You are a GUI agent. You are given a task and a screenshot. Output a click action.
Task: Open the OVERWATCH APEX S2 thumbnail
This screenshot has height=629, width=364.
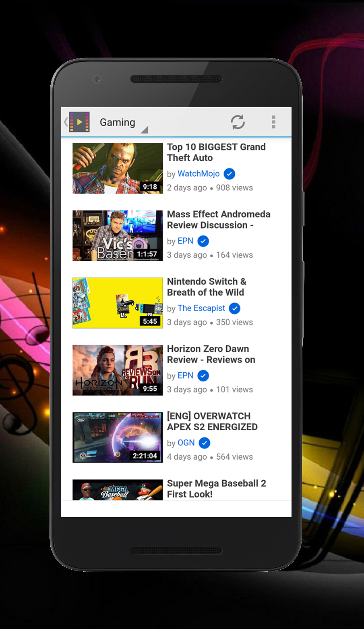tap(118, 437)
